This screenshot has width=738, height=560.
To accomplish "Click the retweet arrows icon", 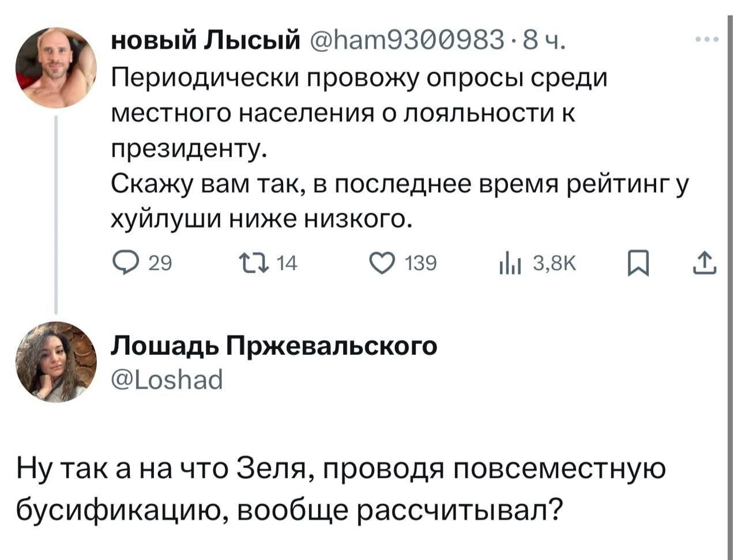I will coord(257,264).
